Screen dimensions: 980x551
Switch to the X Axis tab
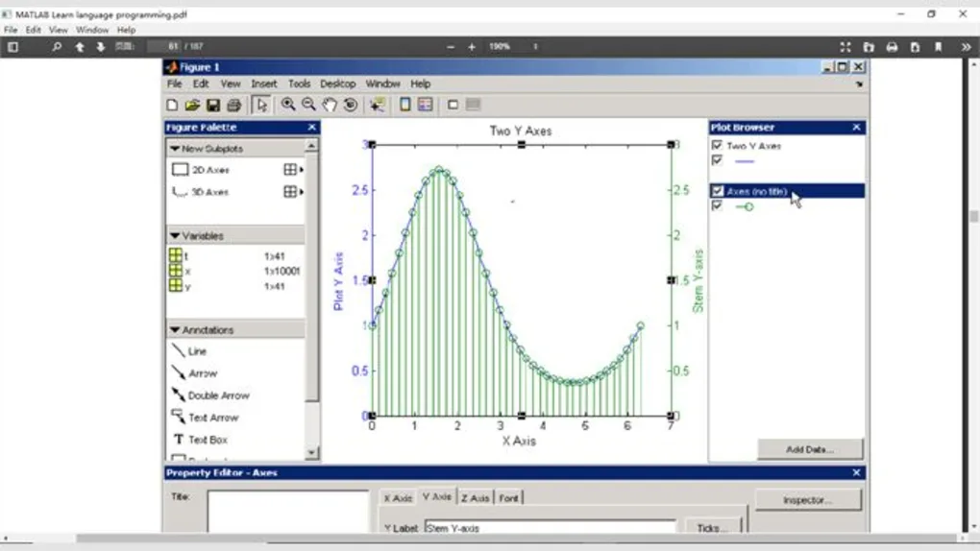[x=398, y=498]
